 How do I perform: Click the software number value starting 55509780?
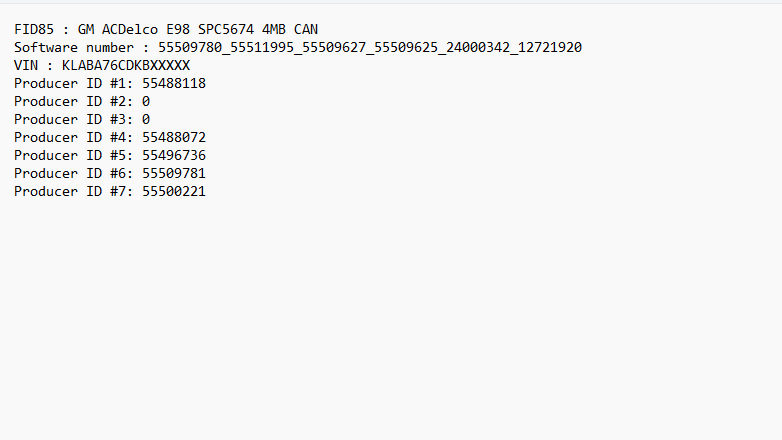pos(370,47)
